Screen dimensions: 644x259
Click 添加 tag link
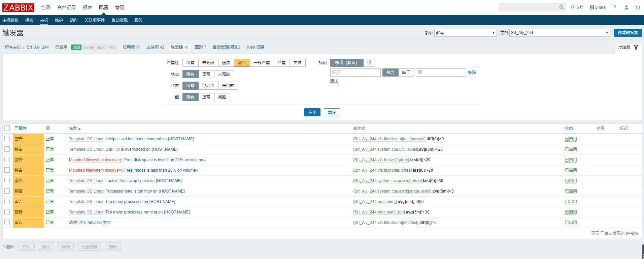click(334, 81)
